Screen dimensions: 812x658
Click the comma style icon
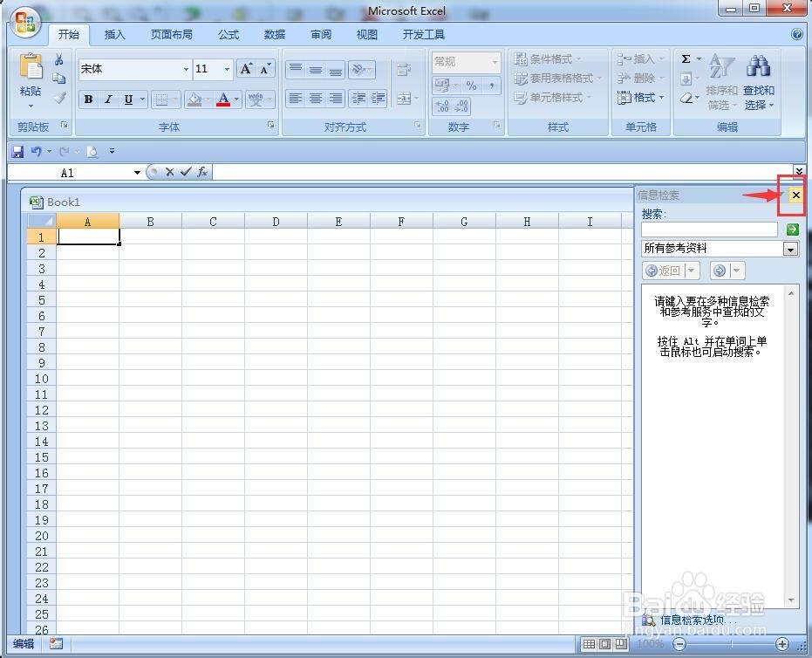click(491, 85)
